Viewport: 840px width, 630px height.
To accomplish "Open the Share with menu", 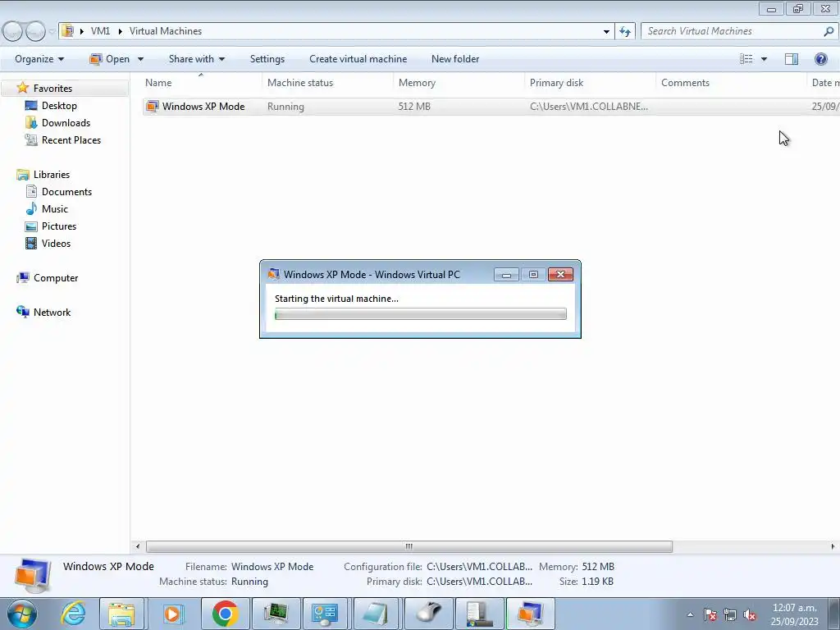I will click(197, 59).
